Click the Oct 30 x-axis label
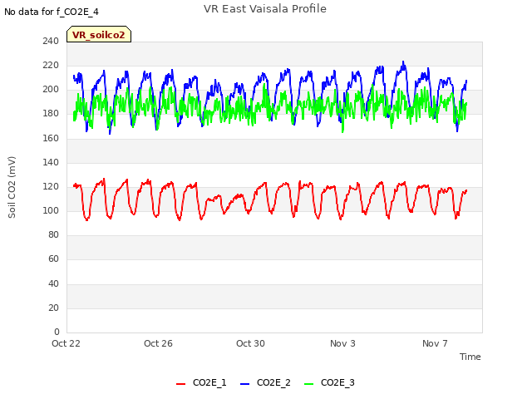Screen dimensions: 532x399 (250, 343)
